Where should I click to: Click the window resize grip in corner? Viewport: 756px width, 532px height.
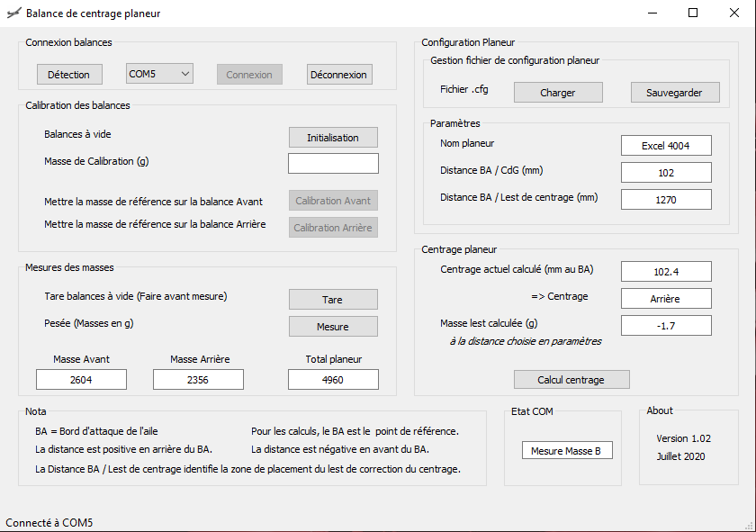point(749,525)
